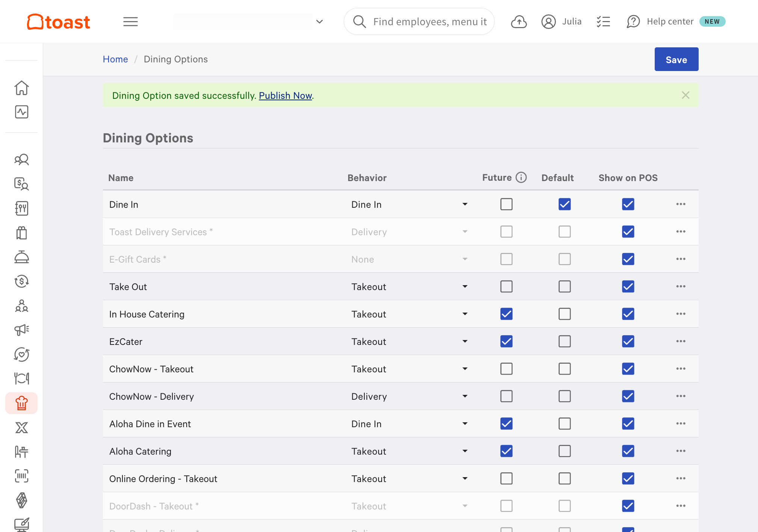
Task: Click the Online Ordering - Takeout name
Action: (x=163, y=479)
